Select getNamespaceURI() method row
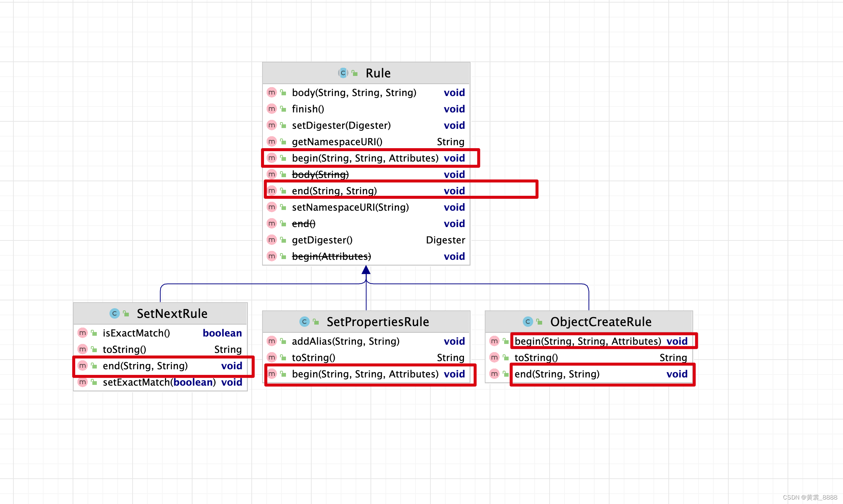Viewport: 843px width, 504px height. (x=366, y=141)
